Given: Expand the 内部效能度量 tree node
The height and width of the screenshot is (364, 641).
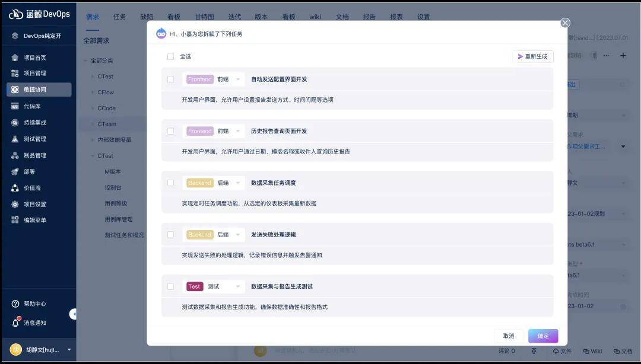Looking at the screenshot, I should (93, 140).
